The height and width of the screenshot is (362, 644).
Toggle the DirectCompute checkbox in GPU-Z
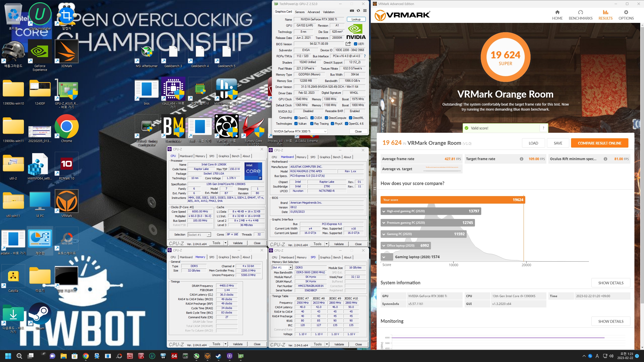click(326, 118)
